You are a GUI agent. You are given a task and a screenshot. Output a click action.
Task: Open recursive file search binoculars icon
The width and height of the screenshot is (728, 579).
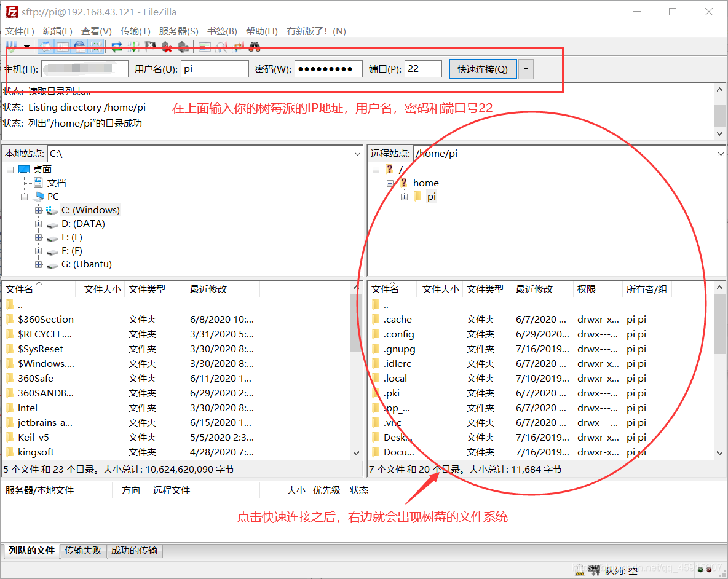tap(255, 46)
